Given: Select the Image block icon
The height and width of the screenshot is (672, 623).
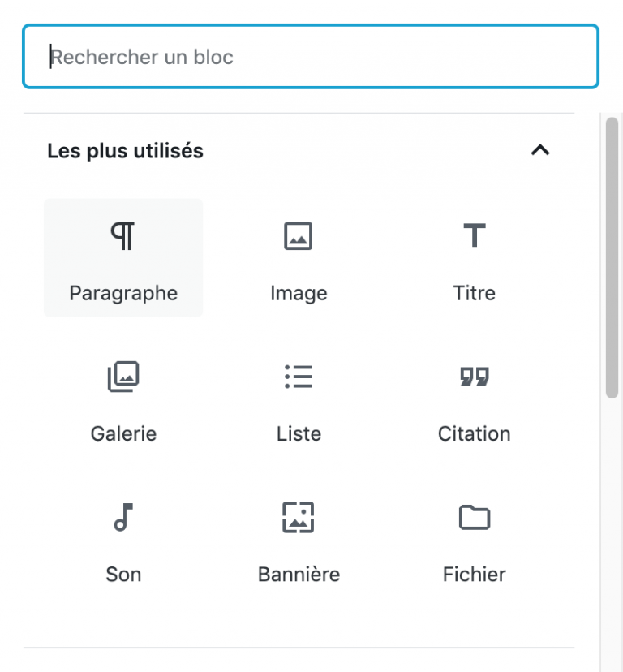Looking at the screenshot, I should point(299,236).
